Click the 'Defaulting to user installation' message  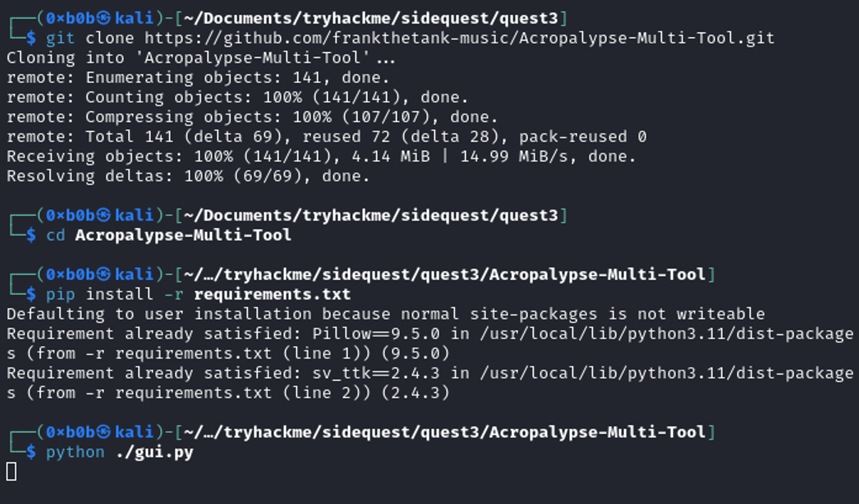coord(385,314)
